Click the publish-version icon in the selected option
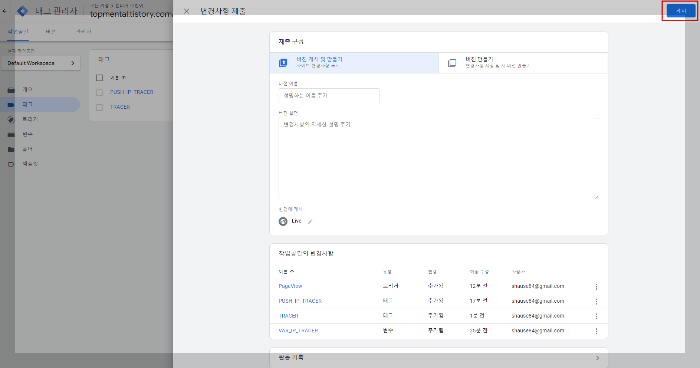The width and height of the screenshot is (700, 368). click(283, 63)
